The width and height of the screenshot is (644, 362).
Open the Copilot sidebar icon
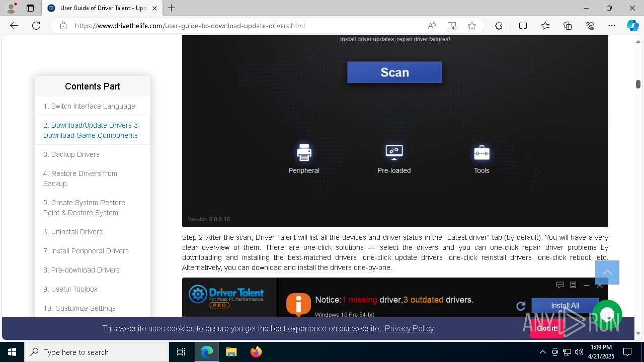click(632, 26)
